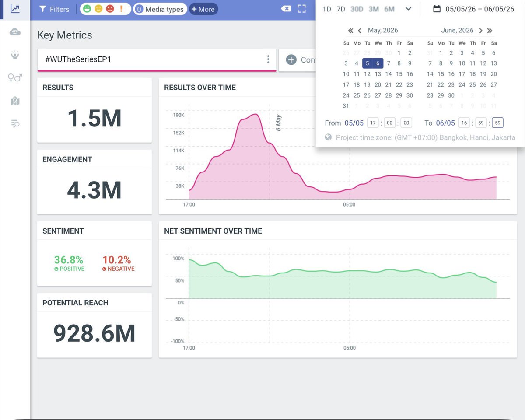The width and height of the screenshot is (525, 420).
Task: Open the three-dot menu for #WUTheSeriesEP1
Action: 268,59
